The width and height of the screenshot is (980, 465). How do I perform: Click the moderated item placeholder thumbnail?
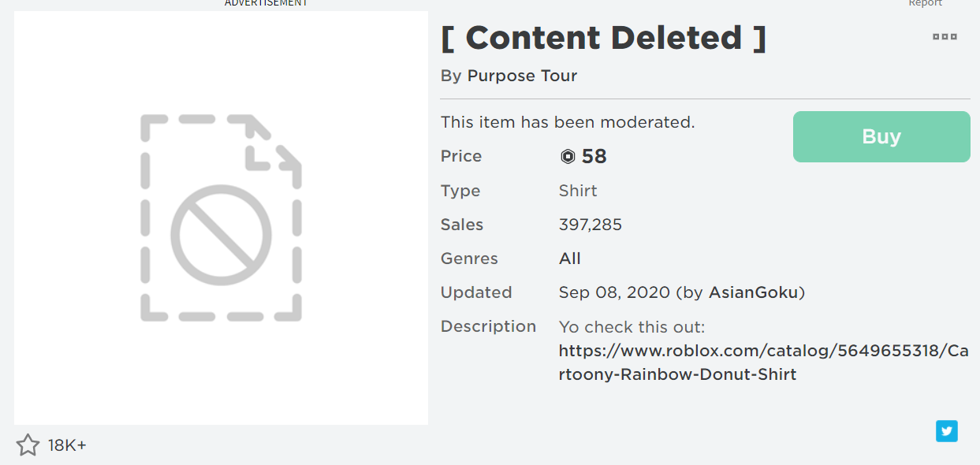point(221,218)
